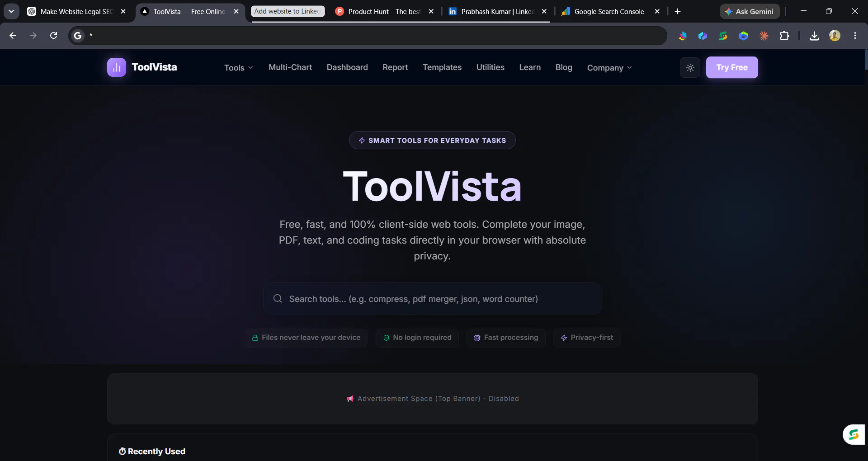Switch to the Product Hunt tab
868x461 pixels.
(384, 11)
